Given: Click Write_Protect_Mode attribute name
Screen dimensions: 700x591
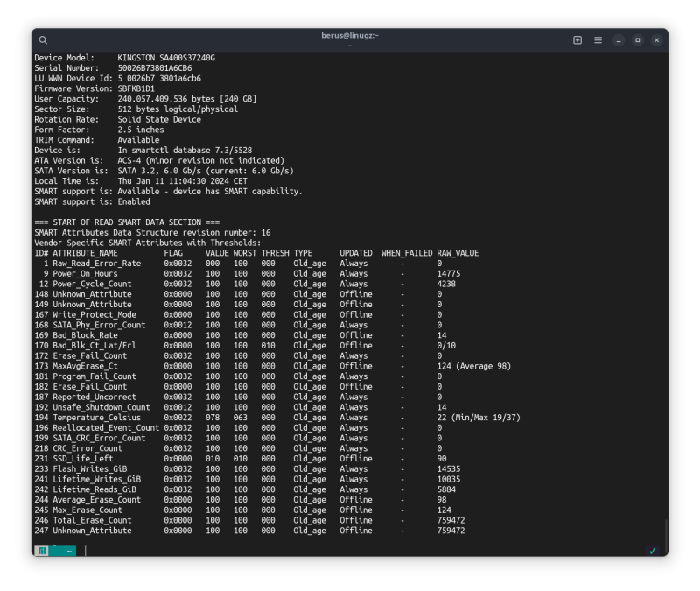Looking at the screenshot, I should (94, 314).
